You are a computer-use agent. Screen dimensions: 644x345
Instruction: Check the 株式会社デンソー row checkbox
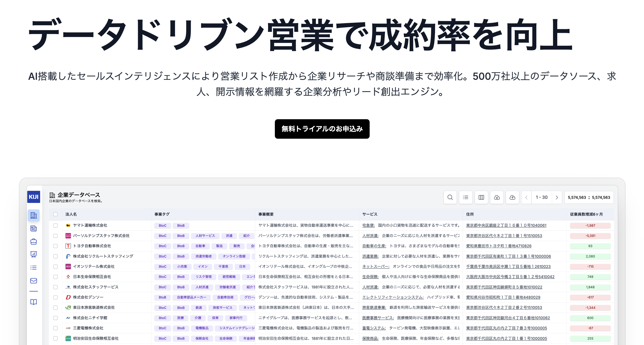[55, 297]
